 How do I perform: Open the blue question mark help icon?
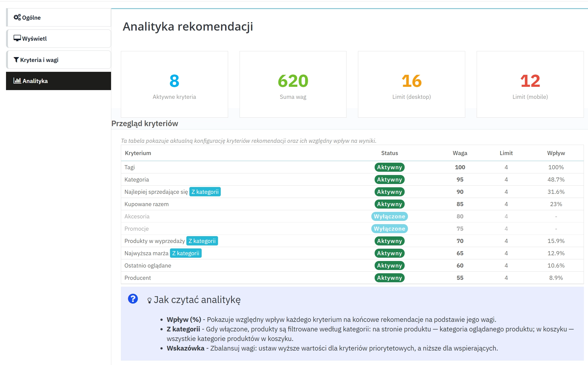pos(133,299)
